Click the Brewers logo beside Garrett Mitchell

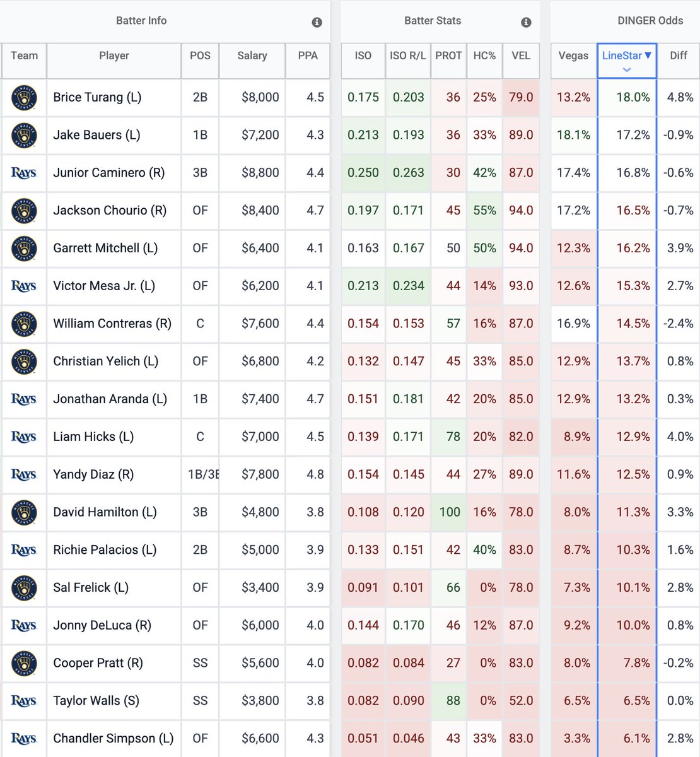(x=24, y=249)
